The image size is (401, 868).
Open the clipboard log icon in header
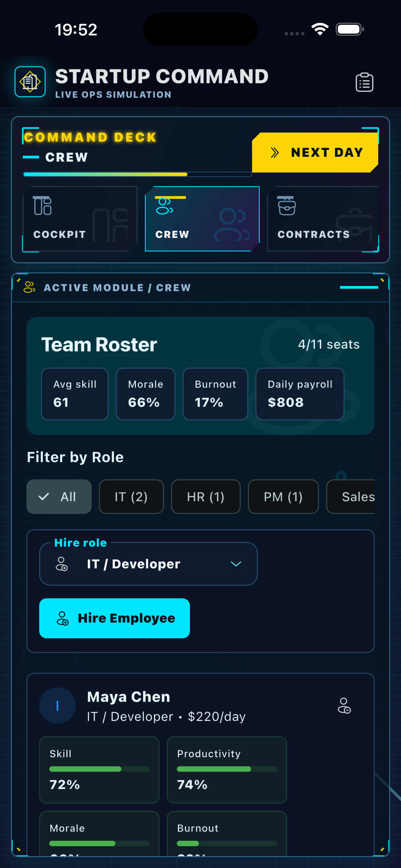point(364,82)
